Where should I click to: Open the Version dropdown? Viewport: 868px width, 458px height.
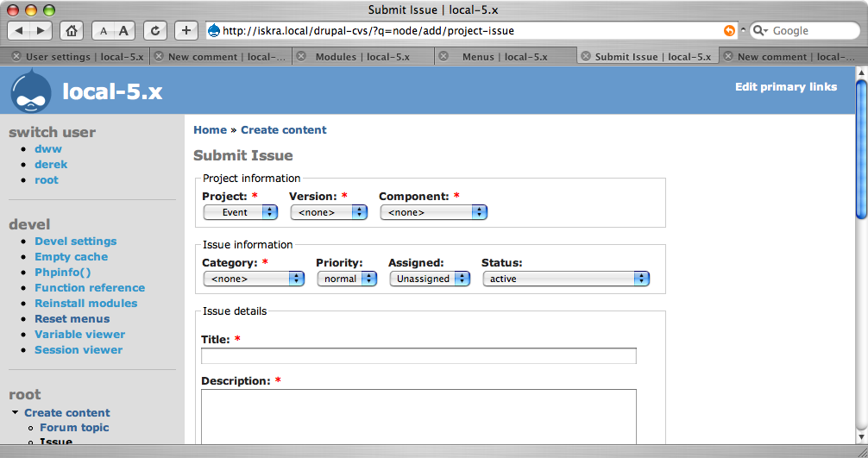point(329,212)
